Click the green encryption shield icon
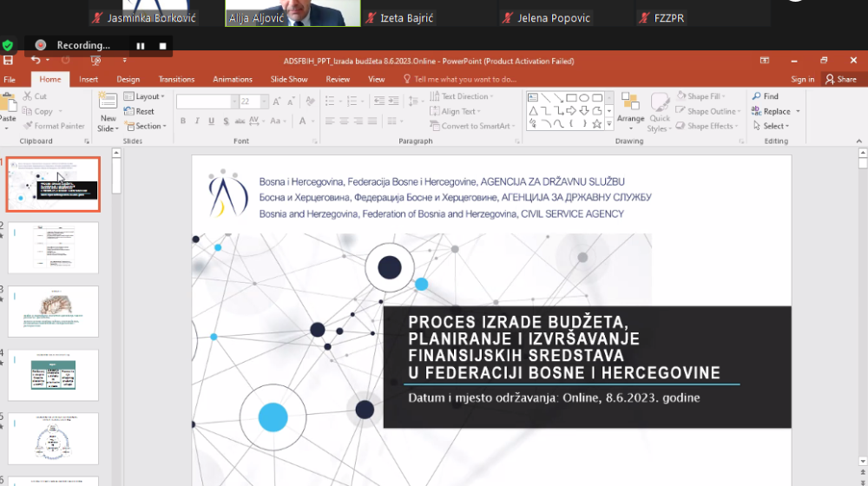Viewport: 868px width, 486px height. (8, 45)
